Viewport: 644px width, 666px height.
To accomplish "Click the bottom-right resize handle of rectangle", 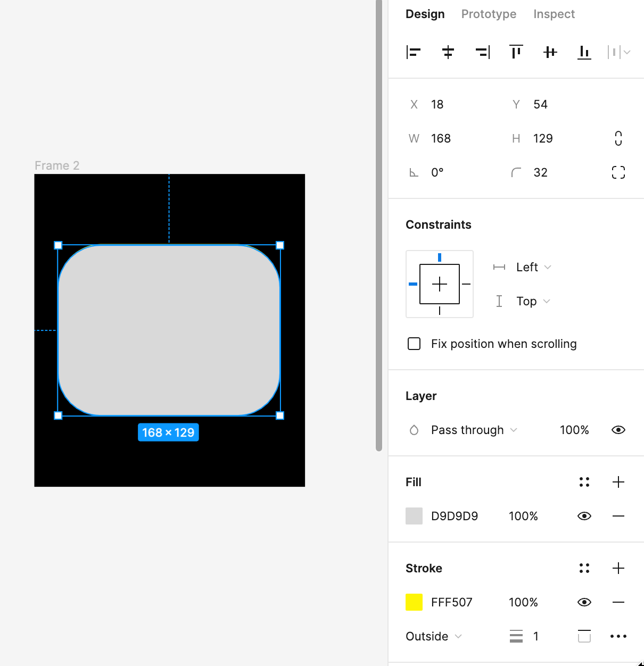I will click(x=280, y=415).
